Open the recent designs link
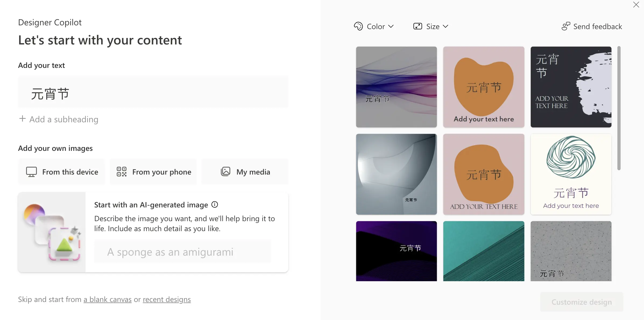The image size is (644, 320). 167,300
